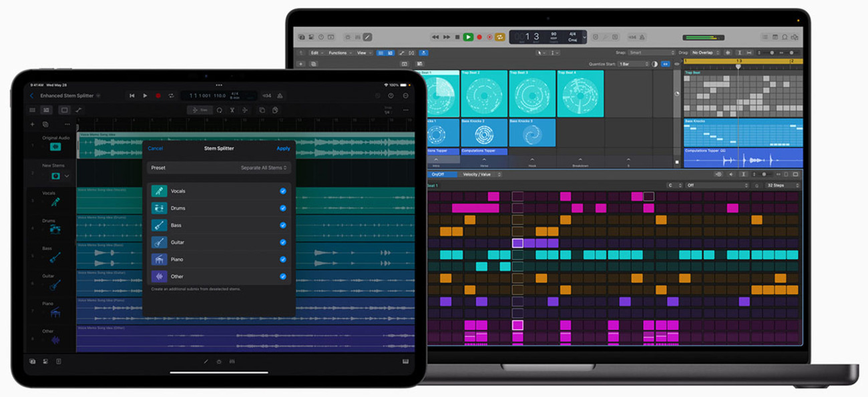Open the Snap dropdown set to Smart
868x397 pixels.
tap(651, 53)
